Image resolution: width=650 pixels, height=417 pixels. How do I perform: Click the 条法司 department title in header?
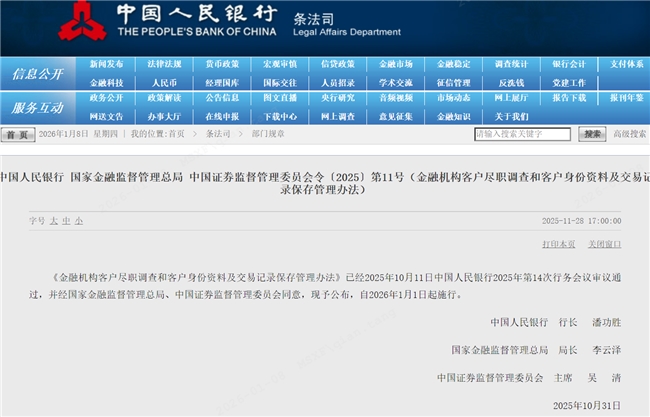coord(313,19)
